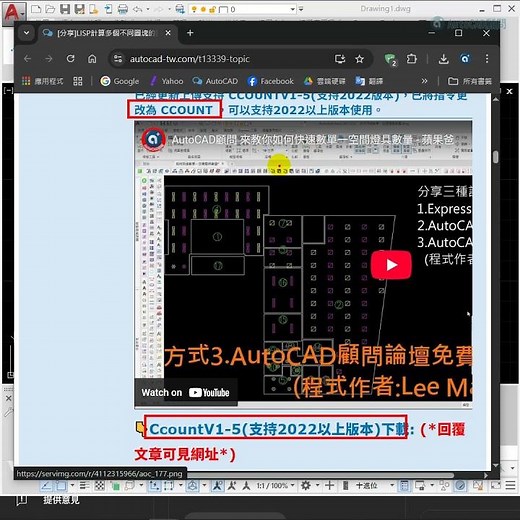Open units 十進位 dropdown
This screenshot has width=520, height=520.
(375, 486)
